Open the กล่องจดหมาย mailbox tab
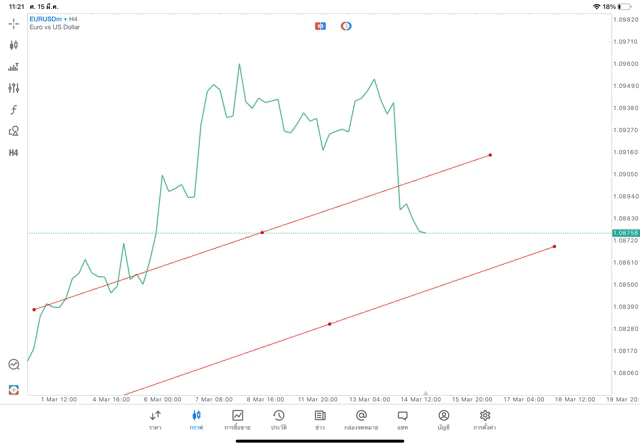The height and width of the screenshot is (447, 640). pyautogui.click(x=361, y=420)
